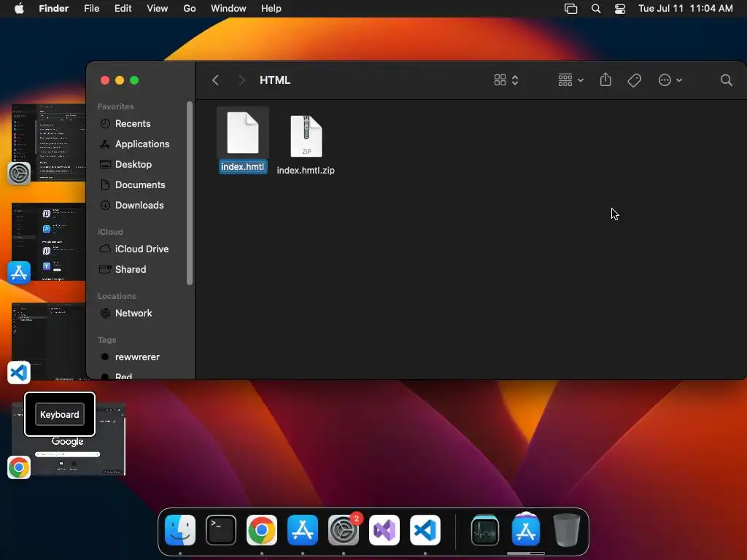Open App Store from the Dock
This screenshot has width=747, height=560.
pos(303,530)
